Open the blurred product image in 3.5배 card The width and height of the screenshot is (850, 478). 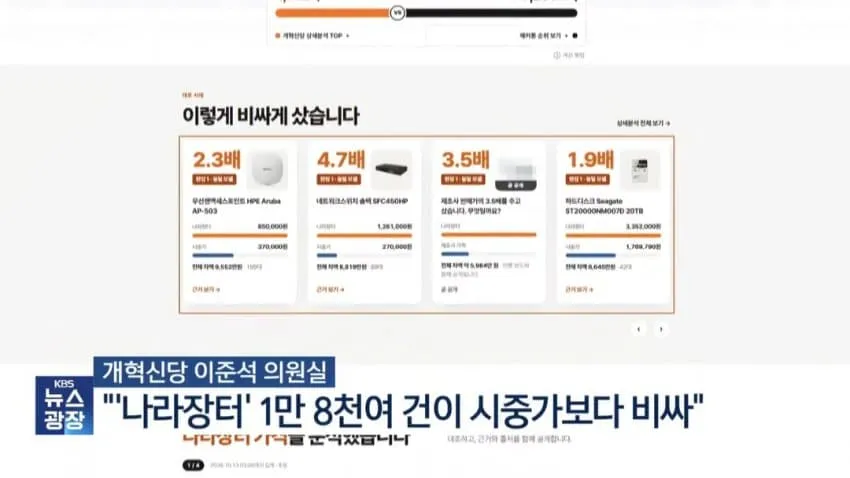[x=516, y=171]
